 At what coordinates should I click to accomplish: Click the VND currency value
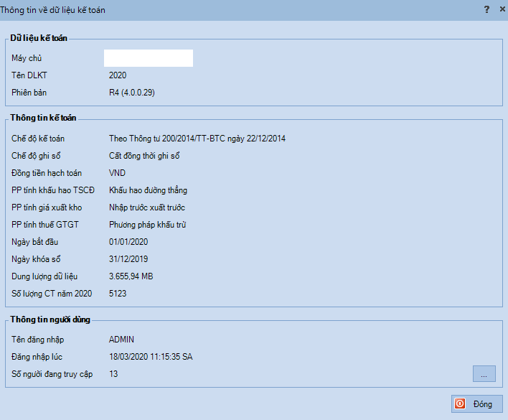coord(118,173)
